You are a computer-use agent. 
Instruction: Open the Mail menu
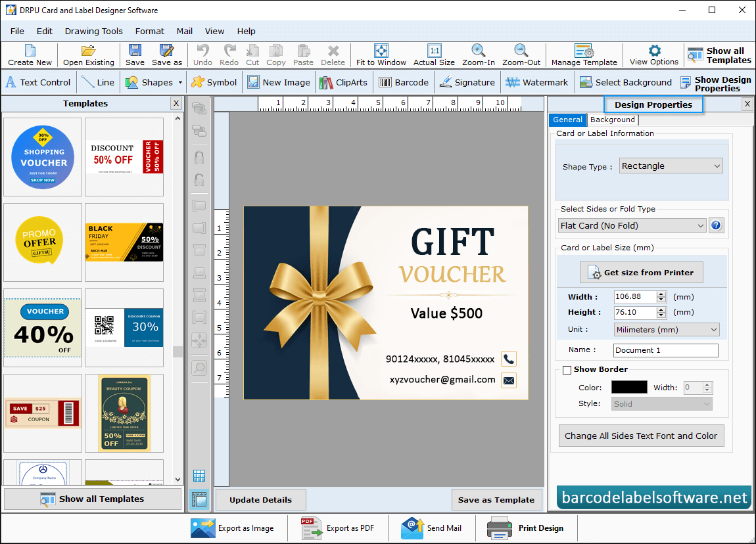pyautogui.click(x=184, y=32)
